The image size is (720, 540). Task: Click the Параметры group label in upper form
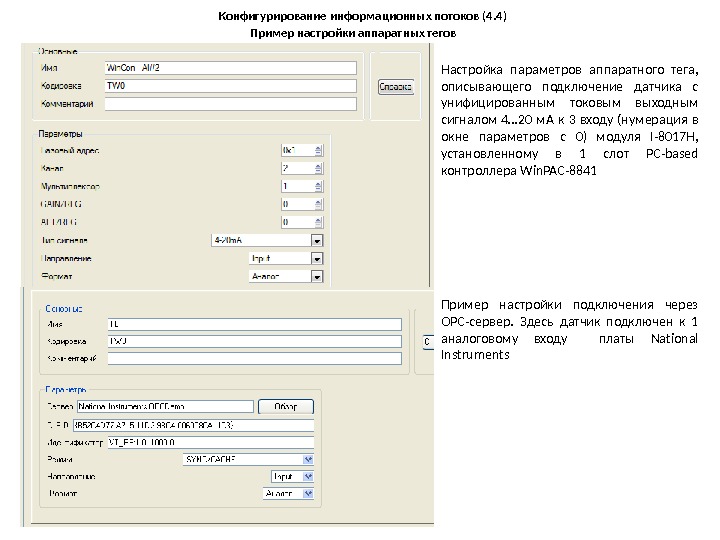pyautogui.click(x=60, y=134)
